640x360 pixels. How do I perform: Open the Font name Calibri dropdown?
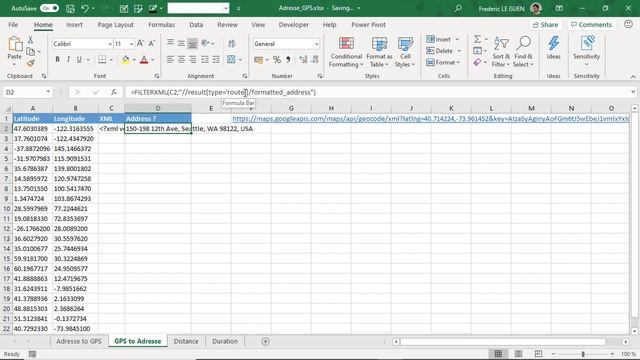pyautogui.click(x=110, y=44)
